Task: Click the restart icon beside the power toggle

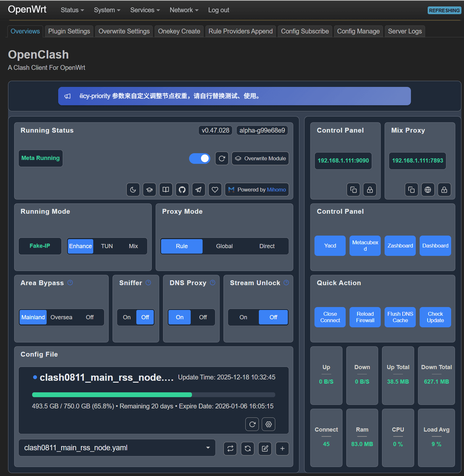Action: (222, 158)
